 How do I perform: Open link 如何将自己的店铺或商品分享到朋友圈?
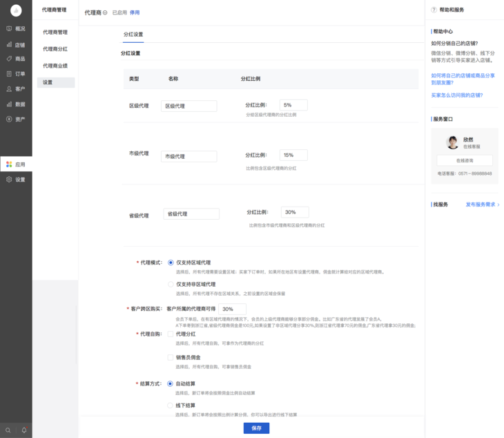[x=463, y=79]
